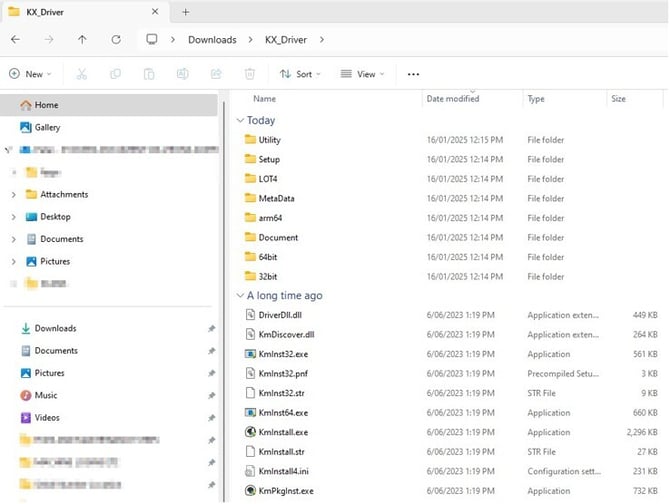670x504 pixels.
Task: Open the Sort dropdown menu
Action: tap(298, 74)
